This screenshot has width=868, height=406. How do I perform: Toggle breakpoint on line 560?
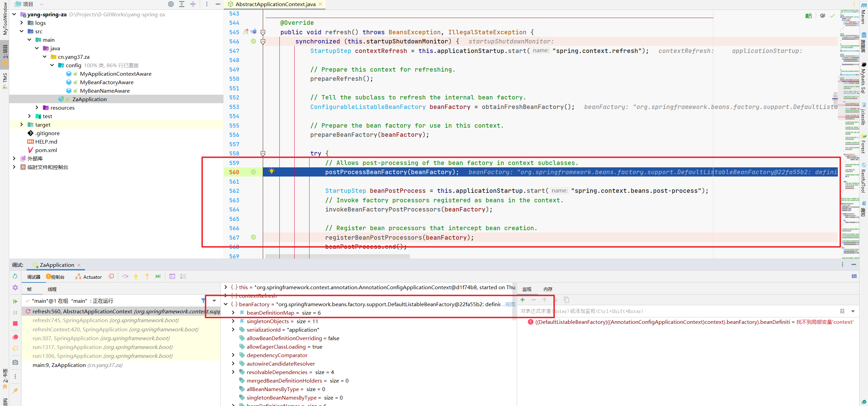[x=253, y=172]
